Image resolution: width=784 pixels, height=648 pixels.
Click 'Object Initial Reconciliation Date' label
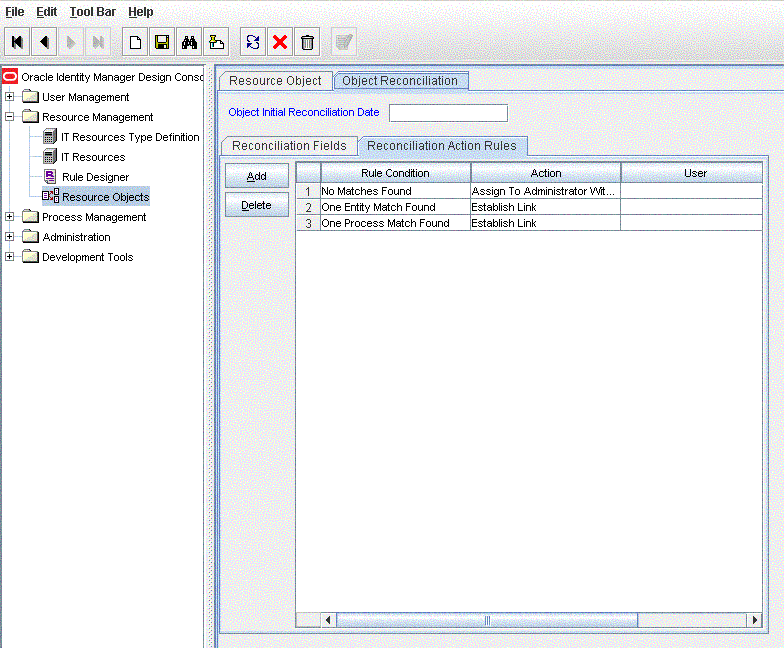[304, 112]
